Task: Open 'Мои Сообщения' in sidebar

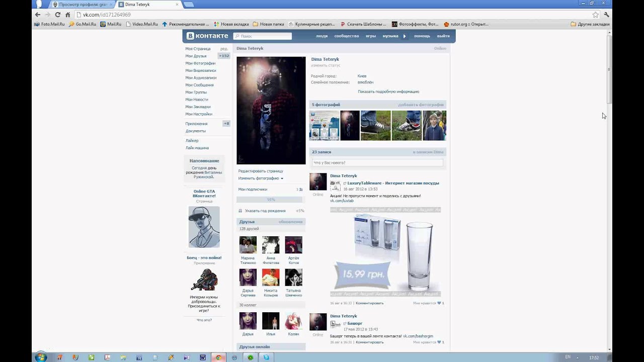Action: pos(199,85)
